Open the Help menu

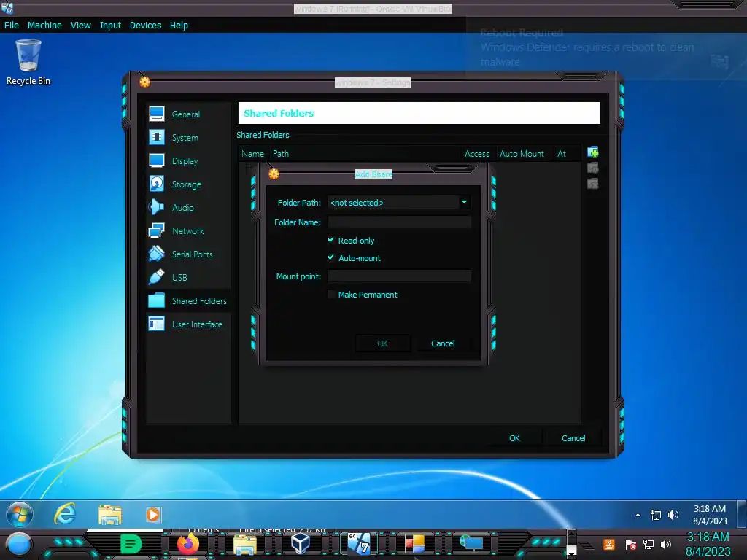pos(179,26)
